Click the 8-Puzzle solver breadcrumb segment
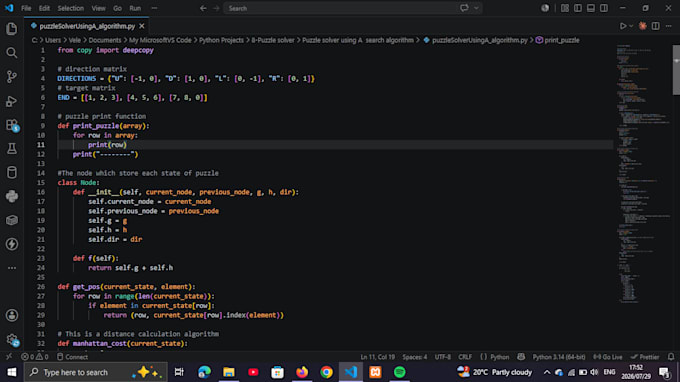680x382 pixels. 273,40
